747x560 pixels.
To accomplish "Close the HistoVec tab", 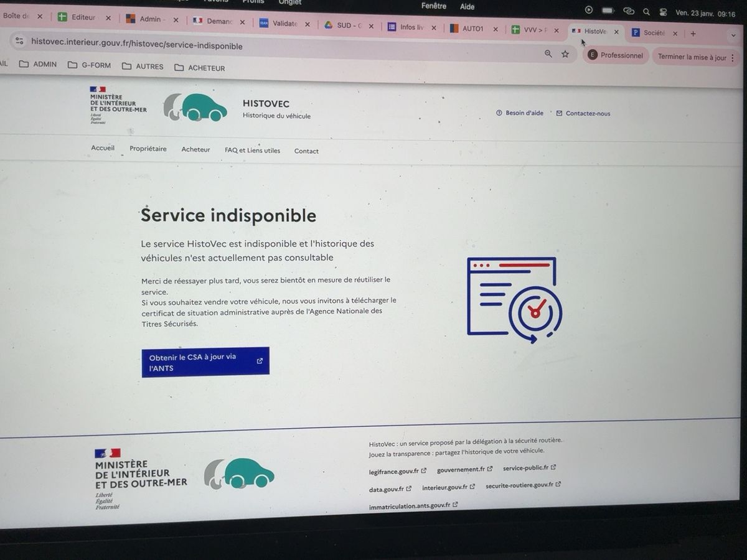I will pos(616,32).
